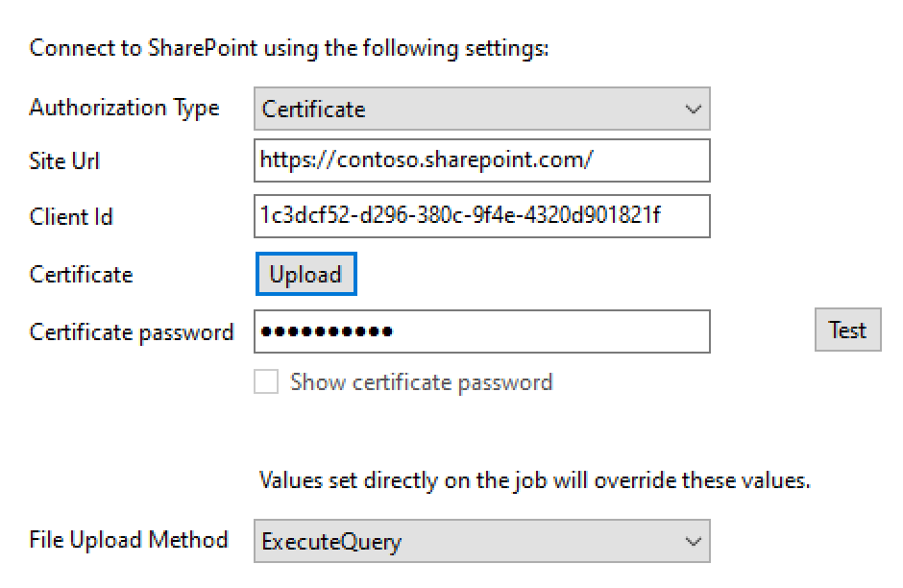Open the ExecuteQuery upload method selector
This screenshot has width=903, height=588.
[x=480, y=540]
